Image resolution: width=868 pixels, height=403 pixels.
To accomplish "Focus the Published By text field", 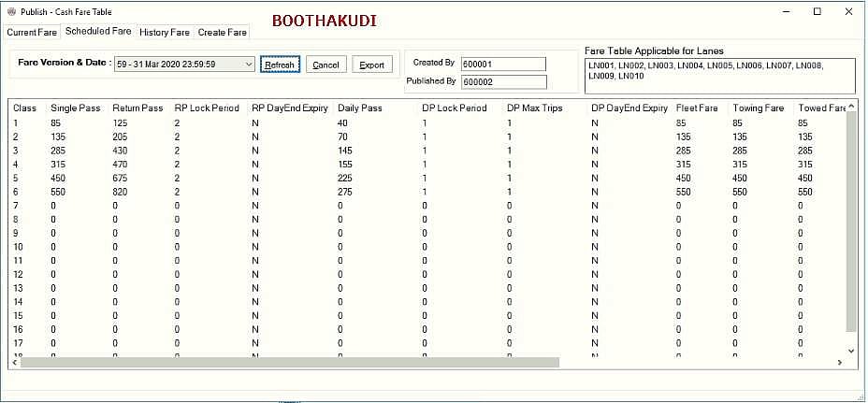I will point(503,81).
